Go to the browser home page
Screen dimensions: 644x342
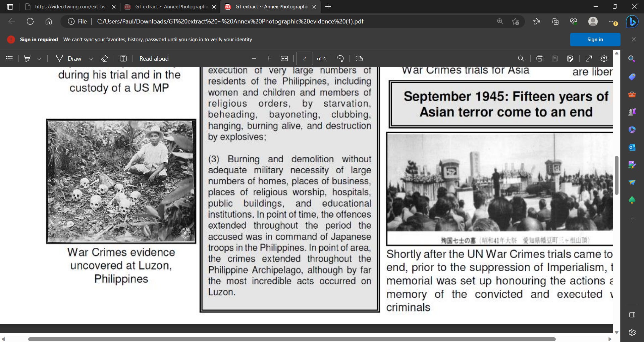click(49, 21)
